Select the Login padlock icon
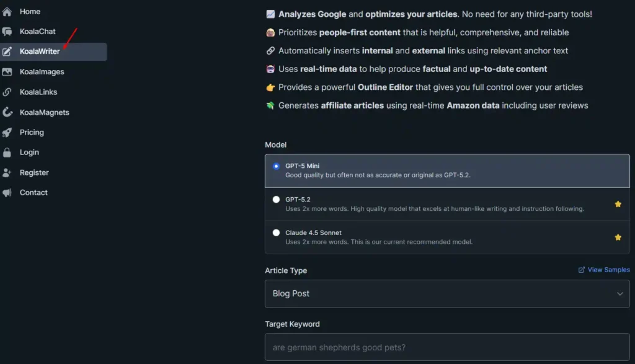The image size is (635, 364). [x=9, y=152]
